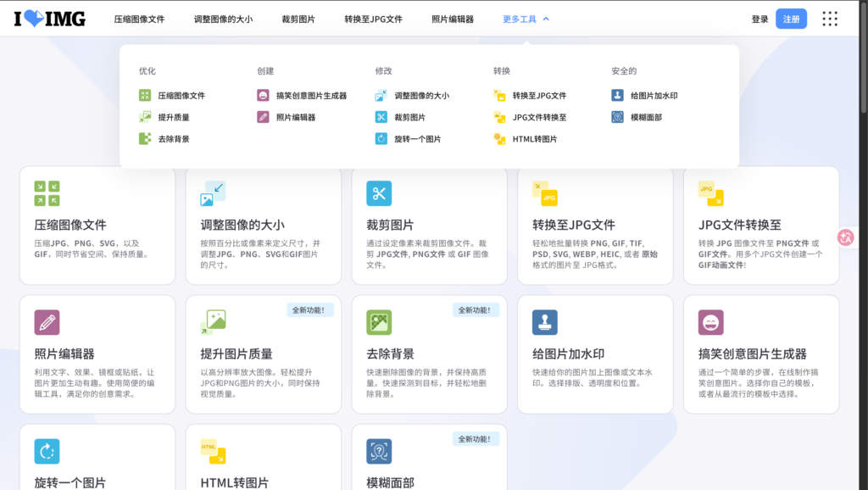868x490 pixels.
Task: Click the JPG文件转换至 icon in dropdown menu
Action: click(x=499, y=117)
